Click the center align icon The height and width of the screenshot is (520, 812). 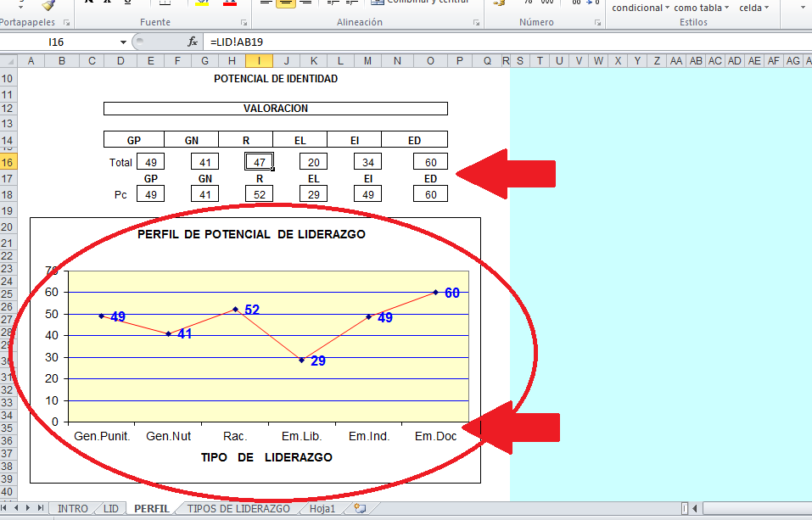click(x=286, y=3)
